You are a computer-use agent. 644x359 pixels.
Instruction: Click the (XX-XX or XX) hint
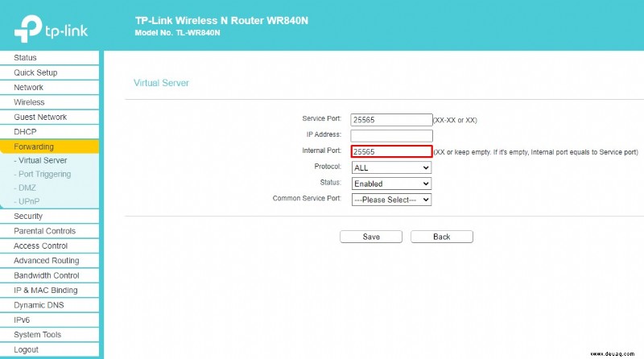click(x=455, y=121)
